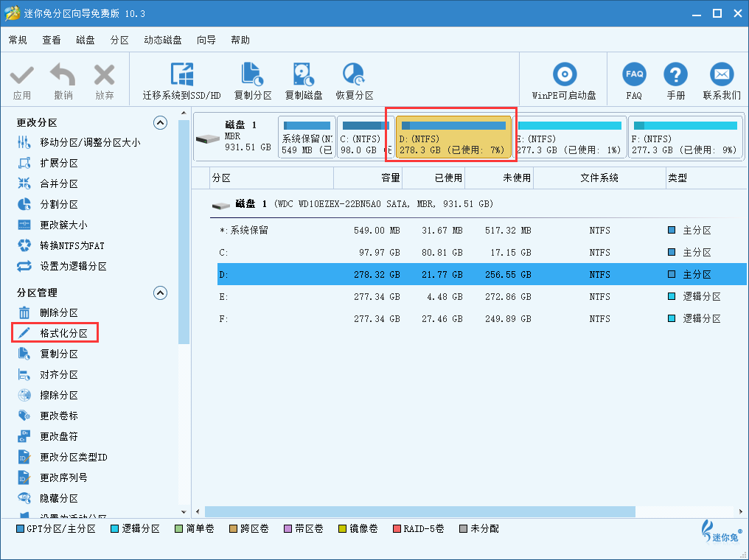749x560 pixels.
Task: Select the C: partition row
Action: pyautogui.click(x=481, y=252)
